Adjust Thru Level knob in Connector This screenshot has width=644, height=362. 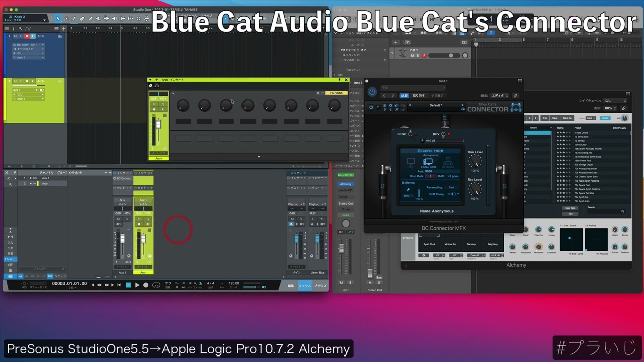click(474, 161)
